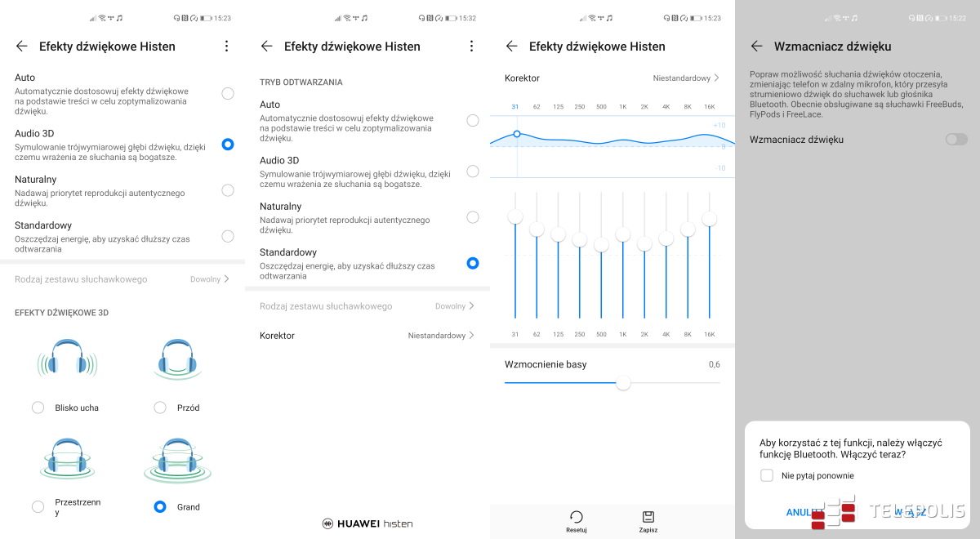980x539 pixels.
Task: Go back from the equalizer Korektor screen
Action: click(x=511, y=47)
